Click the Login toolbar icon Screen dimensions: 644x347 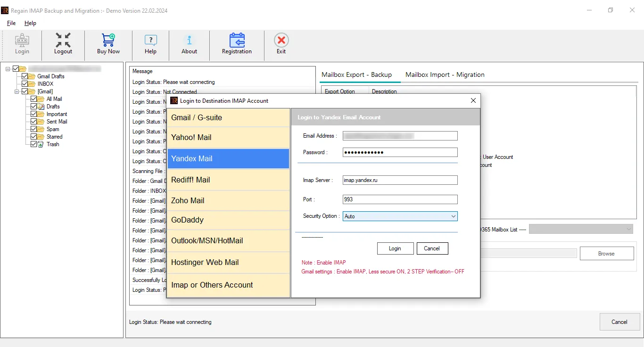click(22, 41)
